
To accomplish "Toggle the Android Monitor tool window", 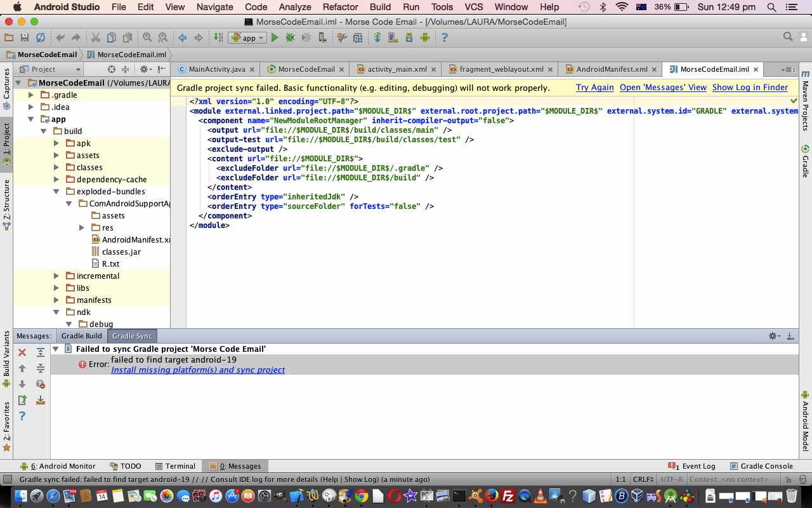I will click(x=58, y=466).
